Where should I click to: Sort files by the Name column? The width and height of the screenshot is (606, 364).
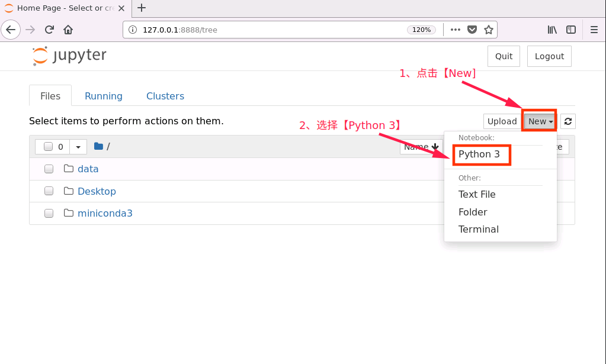(421, 147)
